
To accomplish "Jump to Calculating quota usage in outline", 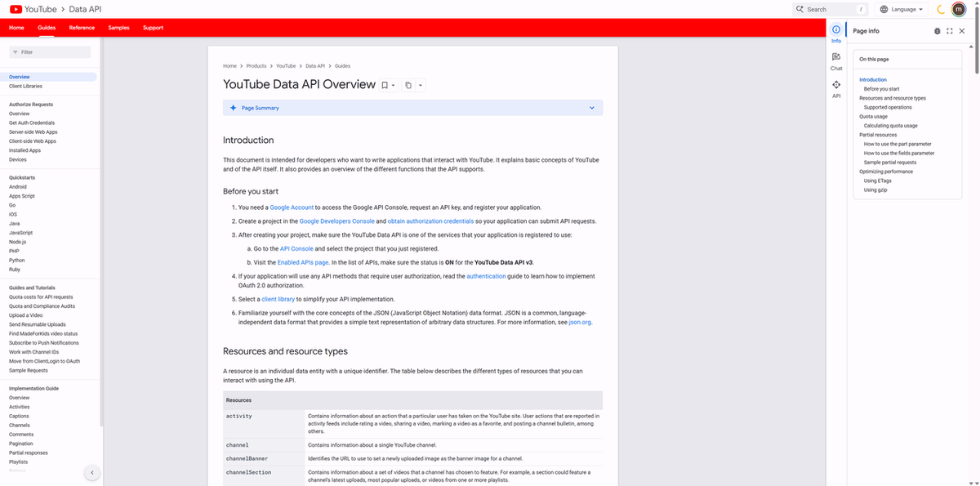I will point(890,126).
